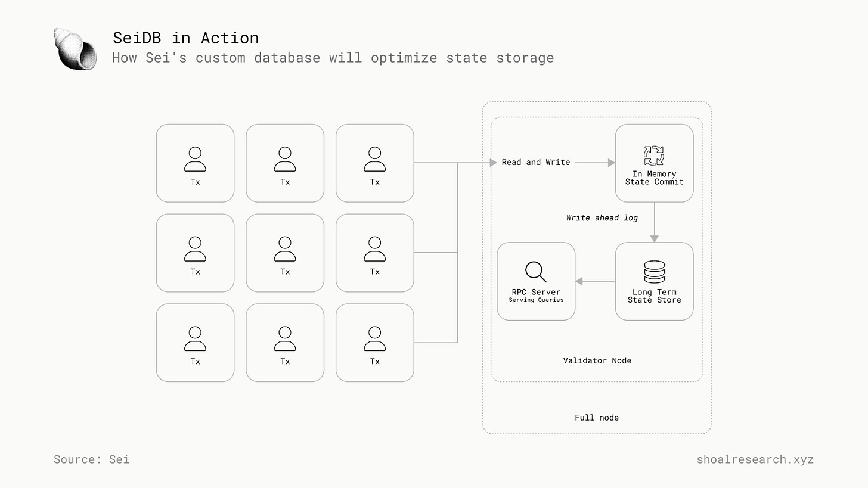Click the "Validator Node" label

[x=597, y=360]
